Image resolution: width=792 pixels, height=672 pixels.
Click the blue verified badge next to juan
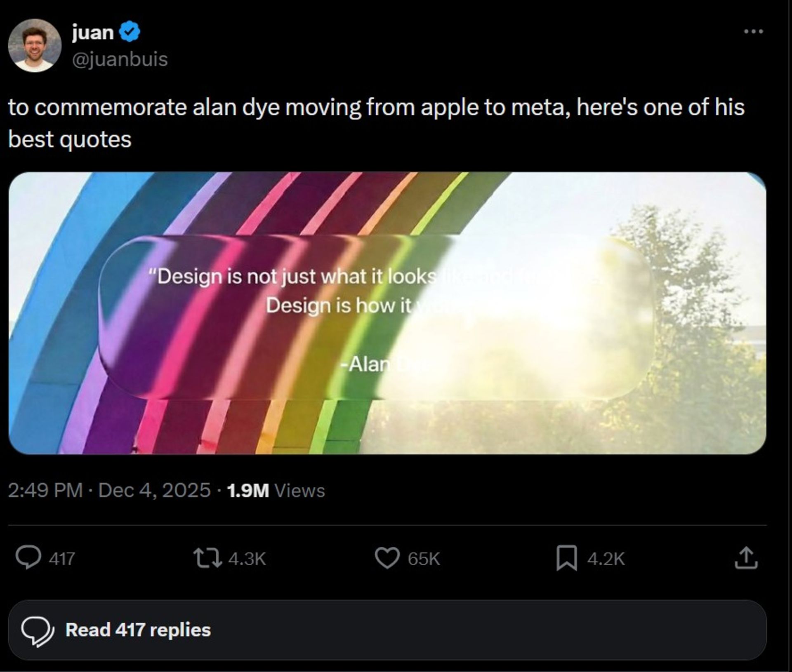click(x=130, y=32)
